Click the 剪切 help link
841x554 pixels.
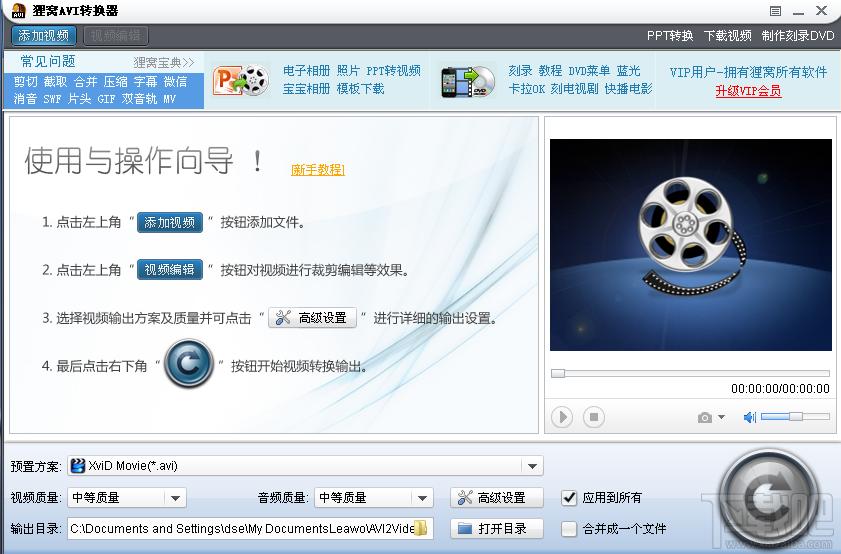(x=25, y=82)
